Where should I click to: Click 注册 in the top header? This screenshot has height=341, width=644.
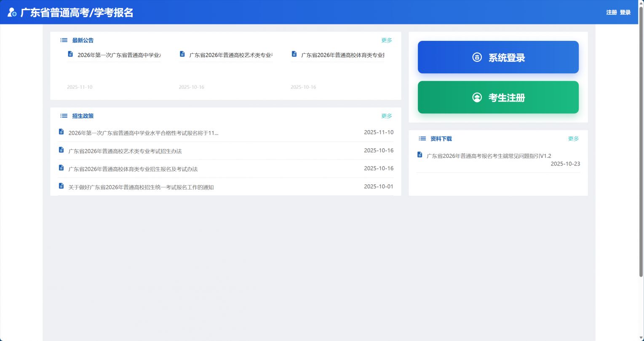[x=611, y=13]
